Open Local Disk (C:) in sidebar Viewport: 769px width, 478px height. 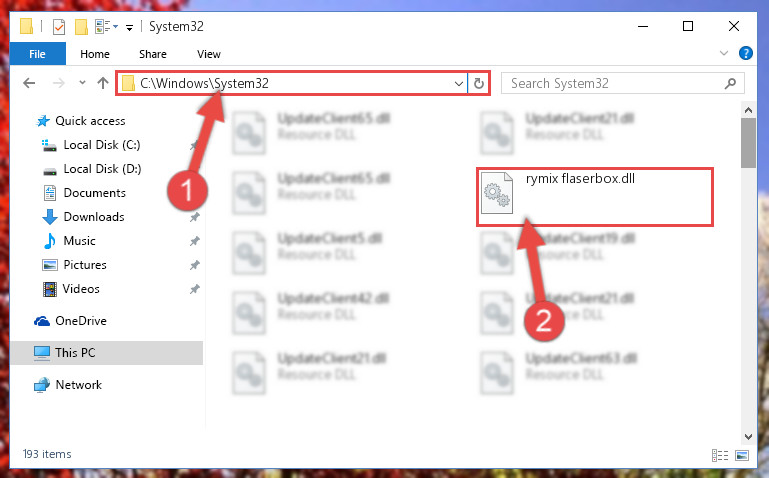[102, 145]
